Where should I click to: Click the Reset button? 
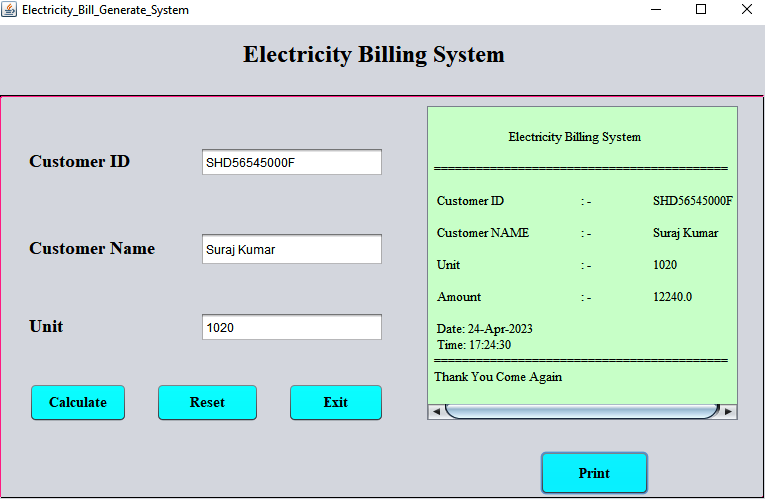207,402
